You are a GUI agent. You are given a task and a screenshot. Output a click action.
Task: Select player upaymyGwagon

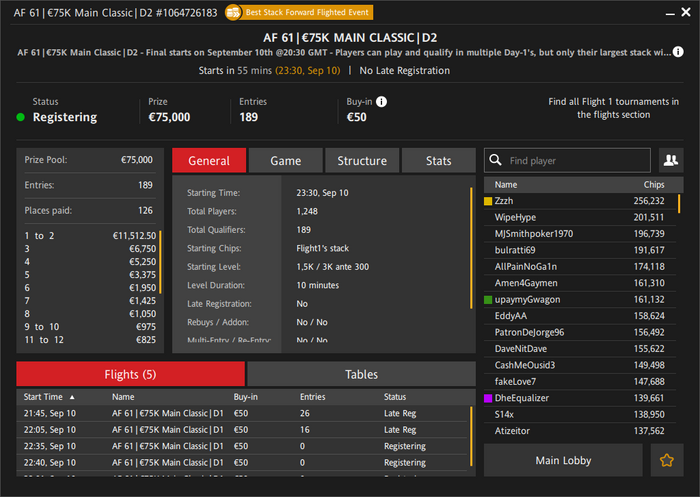(580, 300)
